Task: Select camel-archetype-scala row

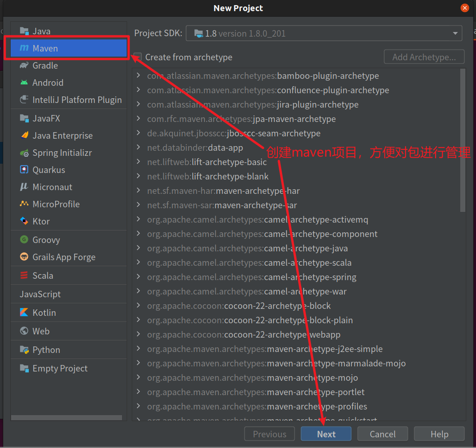Action: [x=296, y=262]
